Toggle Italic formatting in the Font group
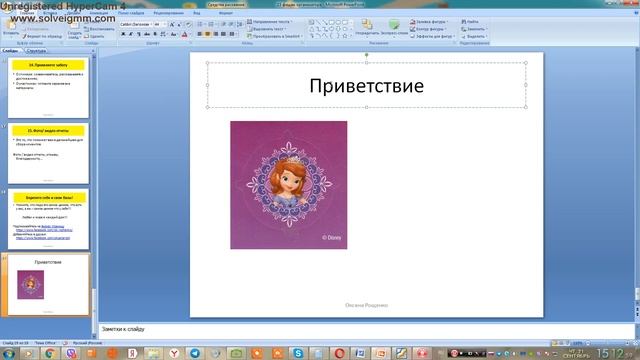Image resolution: width=640 pixels, height=360 pixels. pos(131,34)
